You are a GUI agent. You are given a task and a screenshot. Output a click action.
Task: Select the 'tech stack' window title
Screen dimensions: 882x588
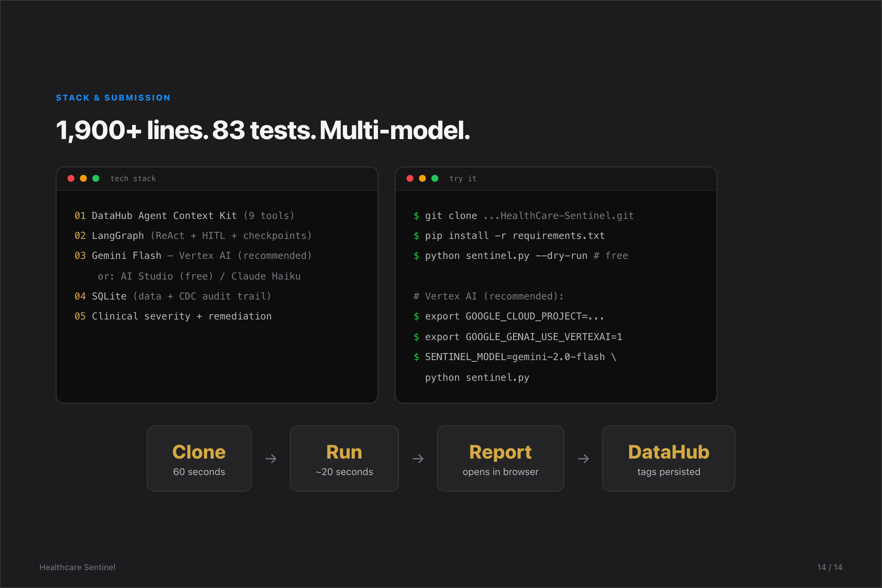coord(133,178)
